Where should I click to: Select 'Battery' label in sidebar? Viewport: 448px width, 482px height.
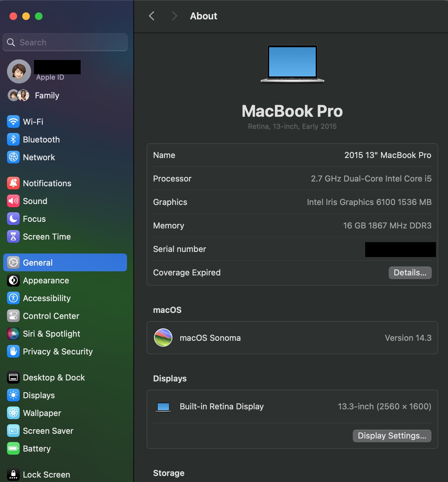click(37, 449)
